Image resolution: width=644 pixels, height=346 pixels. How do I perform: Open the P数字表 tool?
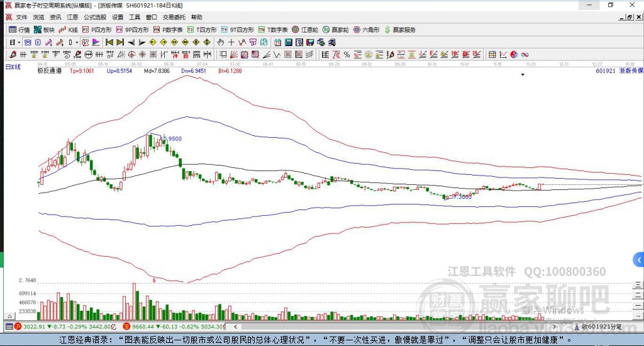[168, 30]
